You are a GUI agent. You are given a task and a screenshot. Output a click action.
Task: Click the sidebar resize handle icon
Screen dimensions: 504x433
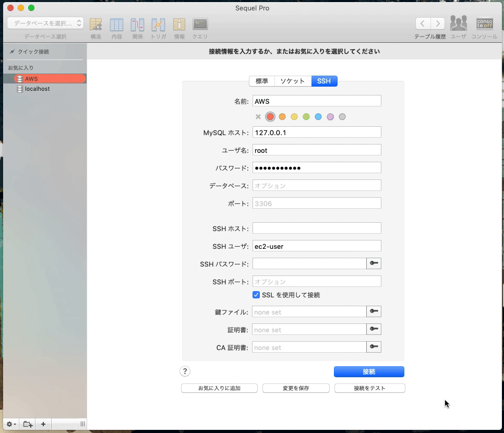click(x=82, y=424)
